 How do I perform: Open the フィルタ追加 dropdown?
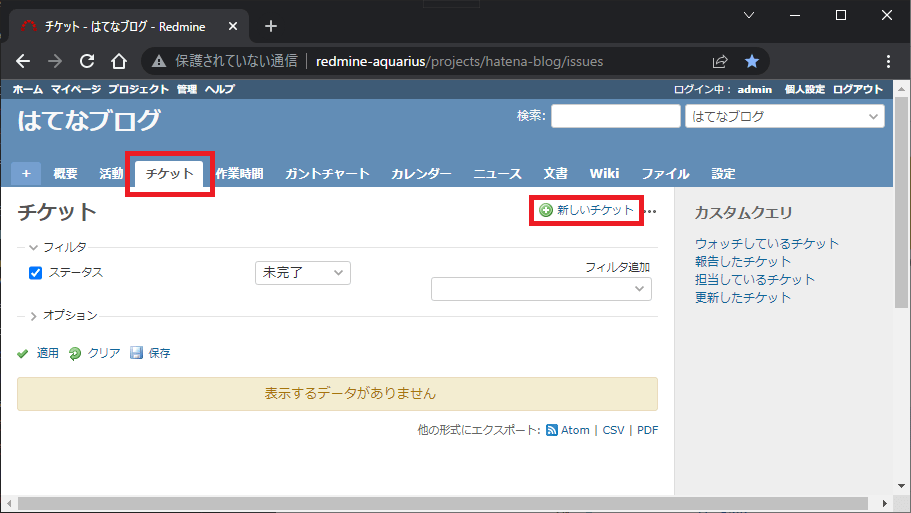coord(541,289)
